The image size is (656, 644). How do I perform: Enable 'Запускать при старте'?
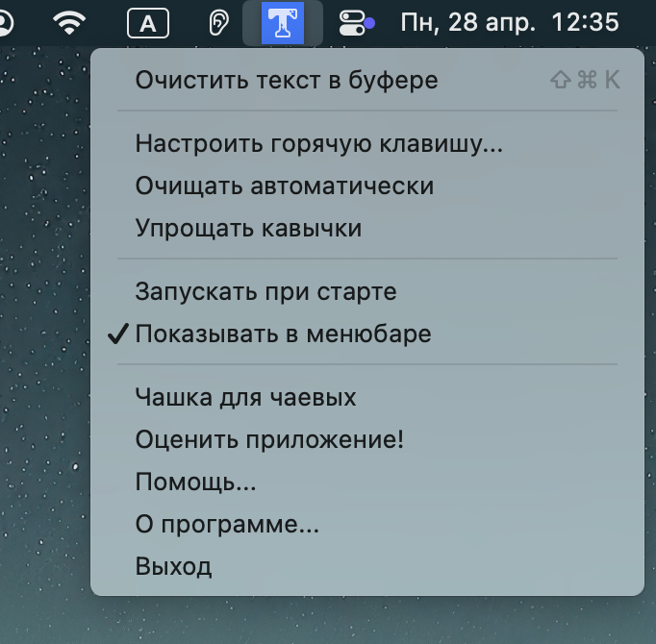(x=367, y=291)
